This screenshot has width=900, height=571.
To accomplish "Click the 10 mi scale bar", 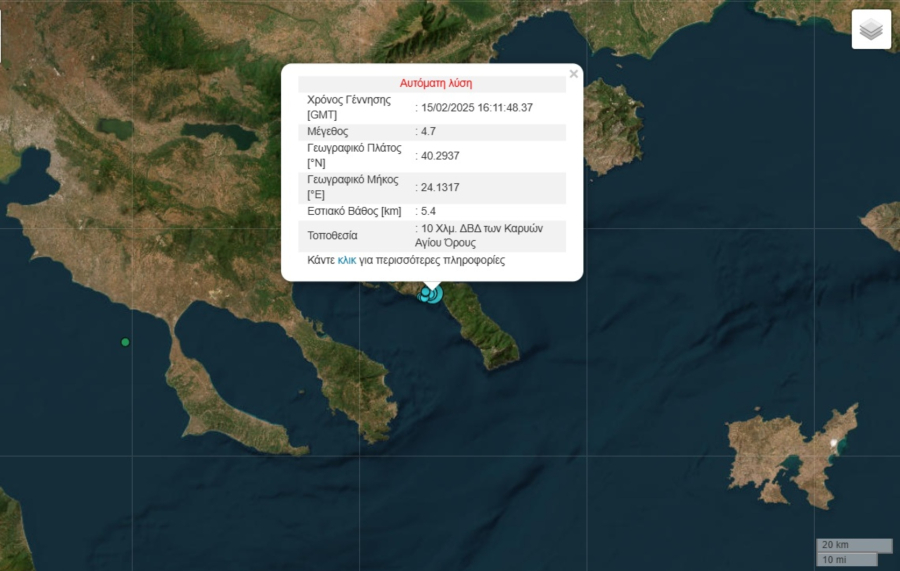I will [x=847, y=559].
